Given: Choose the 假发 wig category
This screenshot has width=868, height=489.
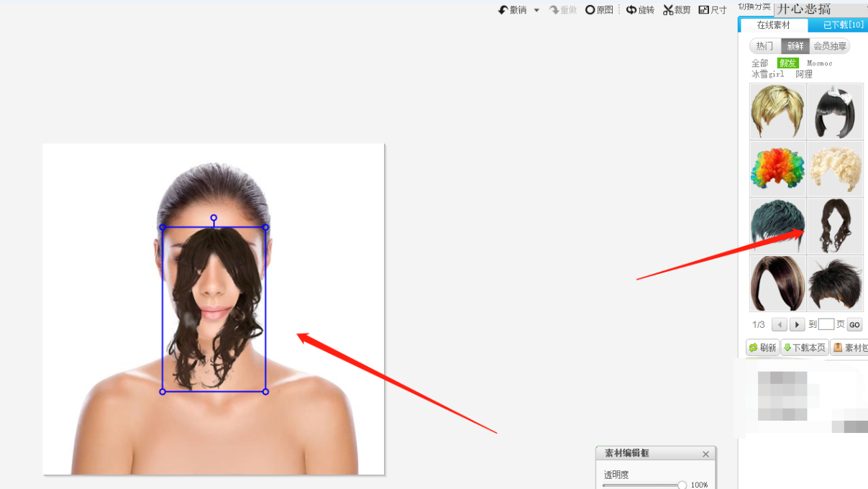Looking at the screenshot, I should [x=787, y=63].
